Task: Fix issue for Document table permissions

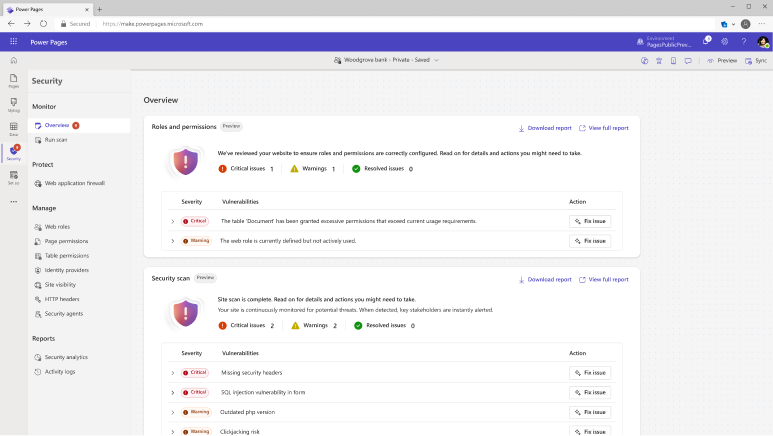Action: pyautogui.click(x=590, y=221)
